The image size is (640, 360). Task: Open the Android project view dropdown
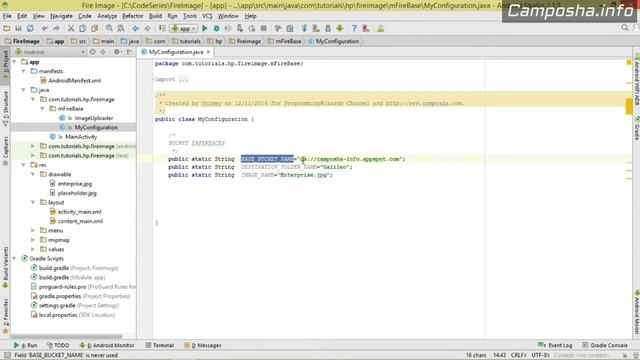[50, 52]
